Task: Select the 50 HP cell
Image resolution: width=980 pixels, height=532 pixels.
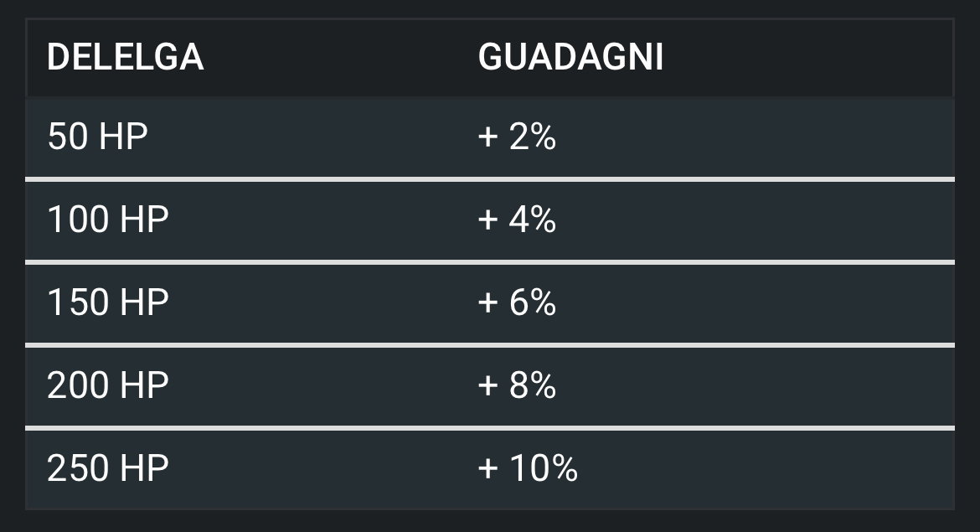Action: 97,137
